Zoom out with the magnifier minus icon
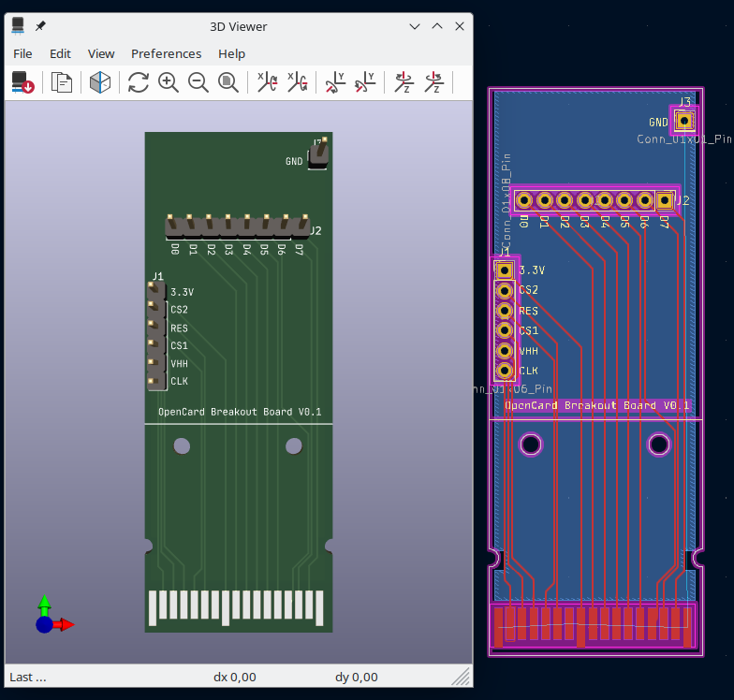The height and width of the screenshot is (700, 734). click(x=198, y=82)
